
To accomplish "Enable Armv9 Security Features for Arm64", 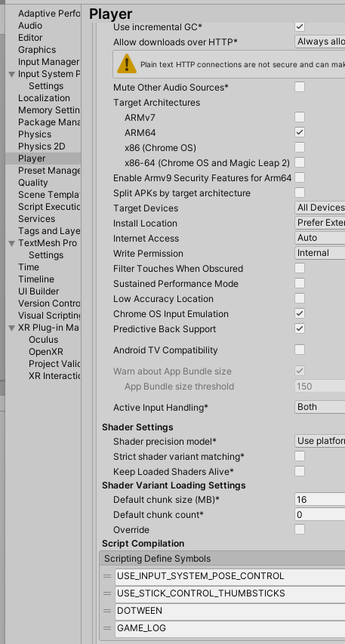I will point(300,178).
